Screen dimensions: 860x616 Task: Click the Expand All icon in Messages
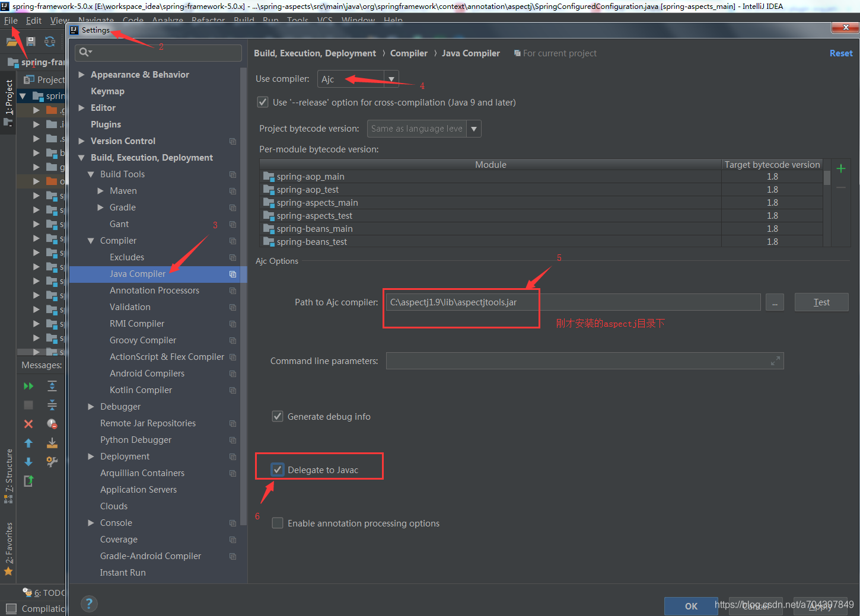pyautogui.click(x=52, y=386)
